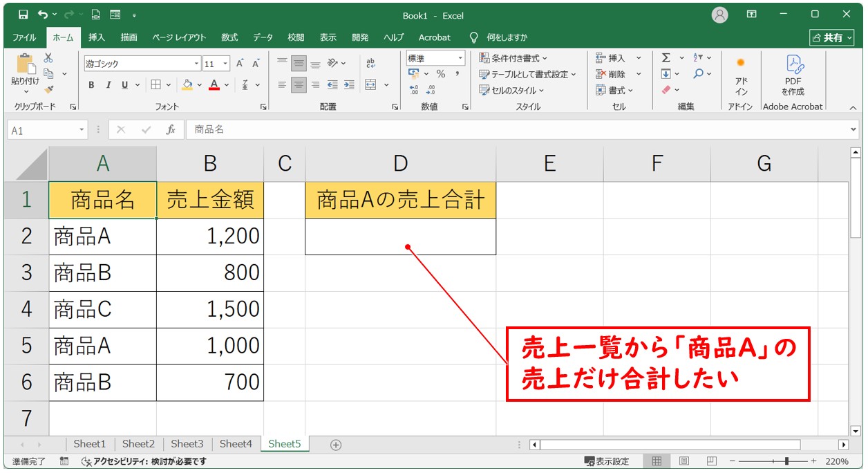Expand the 条件付き書式 menu
The width and height of the screenshot is (868, 473).
pyautogui.click(x=513, y=58)
